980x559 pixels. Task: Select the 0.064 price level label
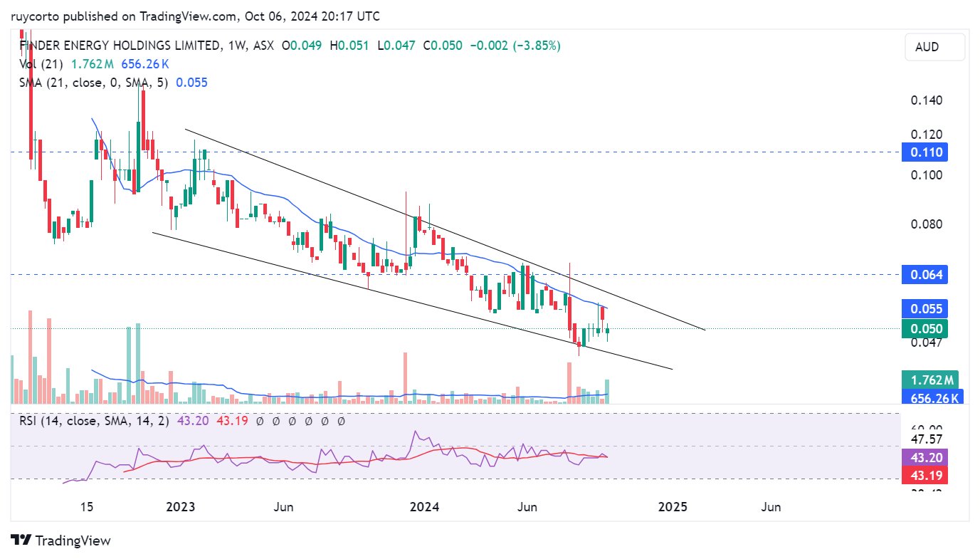tap(924, 274)
